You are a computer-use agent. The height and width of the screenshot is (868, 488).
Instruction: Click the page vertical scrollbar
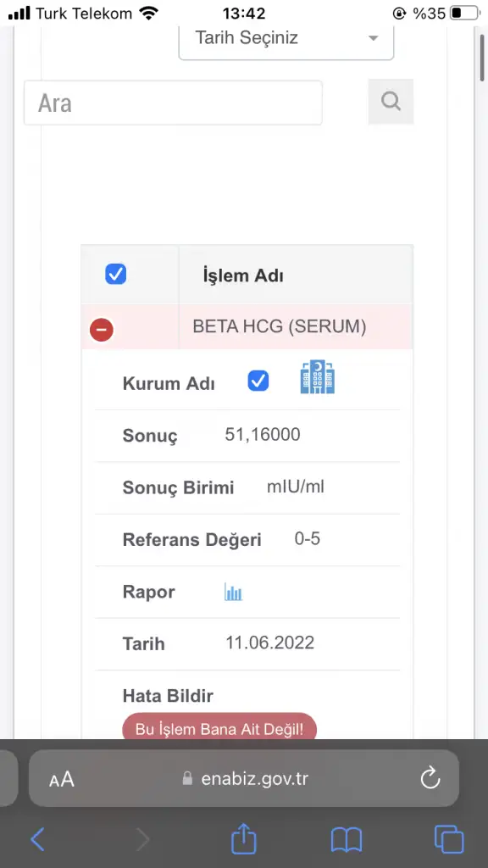(x=481, y=55)
